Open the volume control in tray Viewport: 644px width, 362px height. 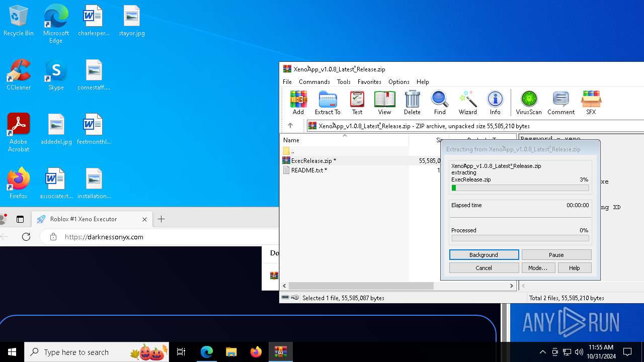579,352
